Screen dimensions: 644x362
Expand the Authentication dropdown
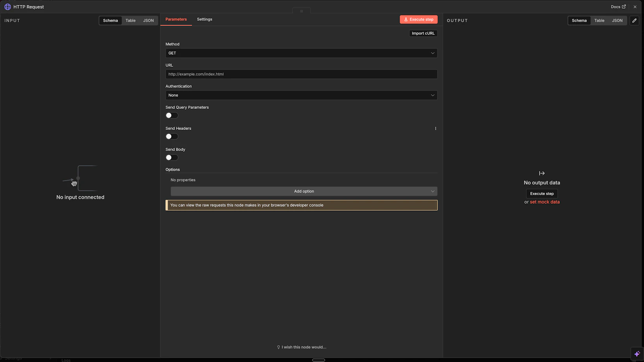pyautogui.click(x=301, y=95)
